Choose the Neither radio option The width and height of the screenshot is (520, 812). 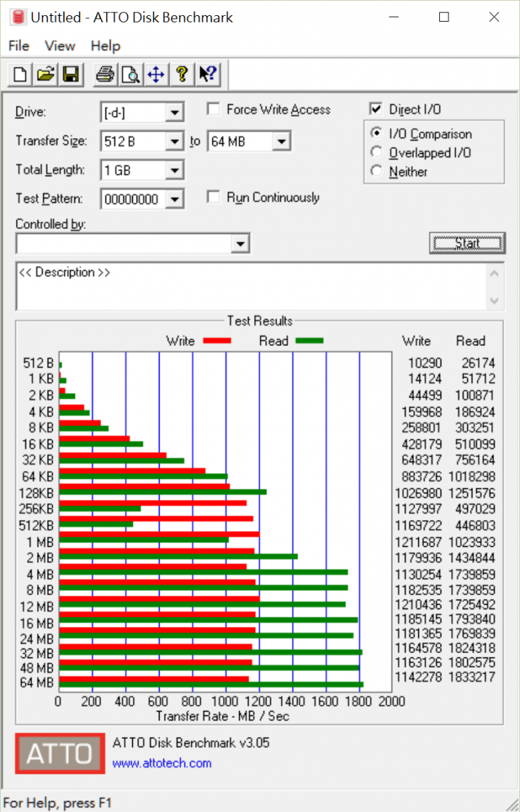[x=376, y=171]
